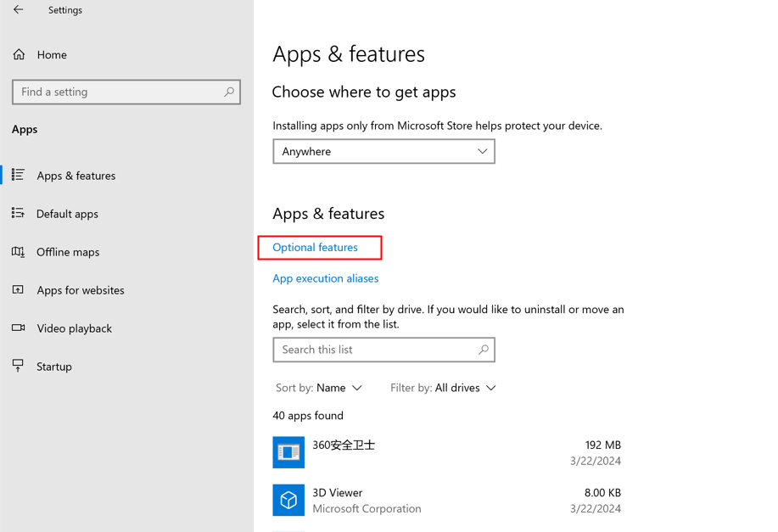The width and height of the screenshot is (778, 532).
Task: Click the Default apps sidebar icon
Action: coord(18,213)
